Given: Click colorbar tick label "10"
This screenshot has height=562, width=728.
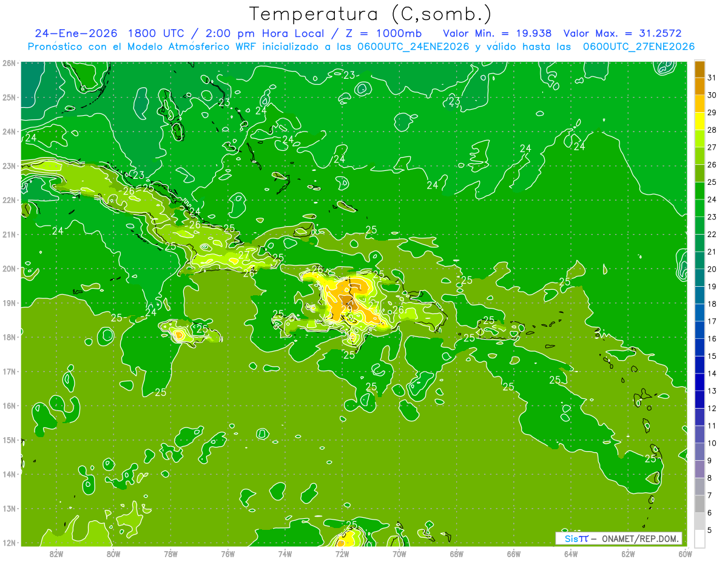Looking at the screenshot, I should (x=712, y=443).
